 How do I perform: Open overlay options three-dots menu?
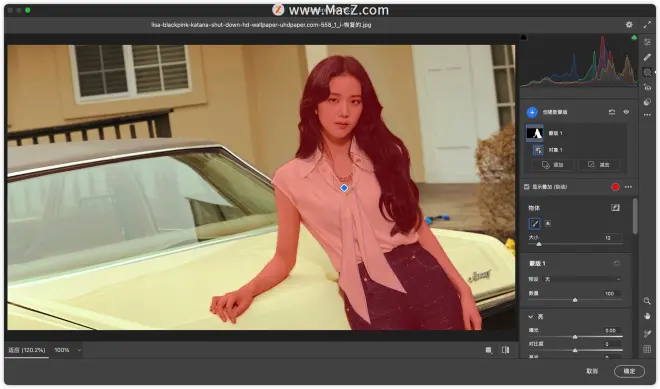pos(628,187)
